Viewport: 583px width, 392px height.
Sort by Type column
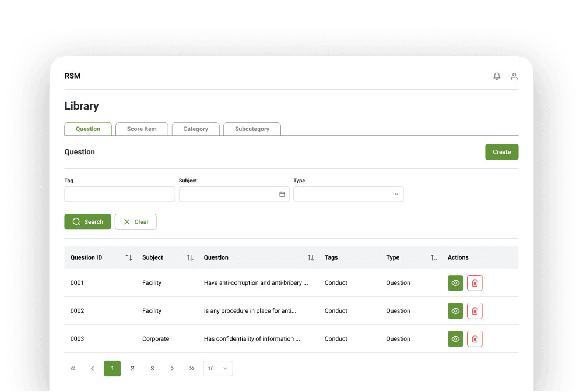pos(434,257)
